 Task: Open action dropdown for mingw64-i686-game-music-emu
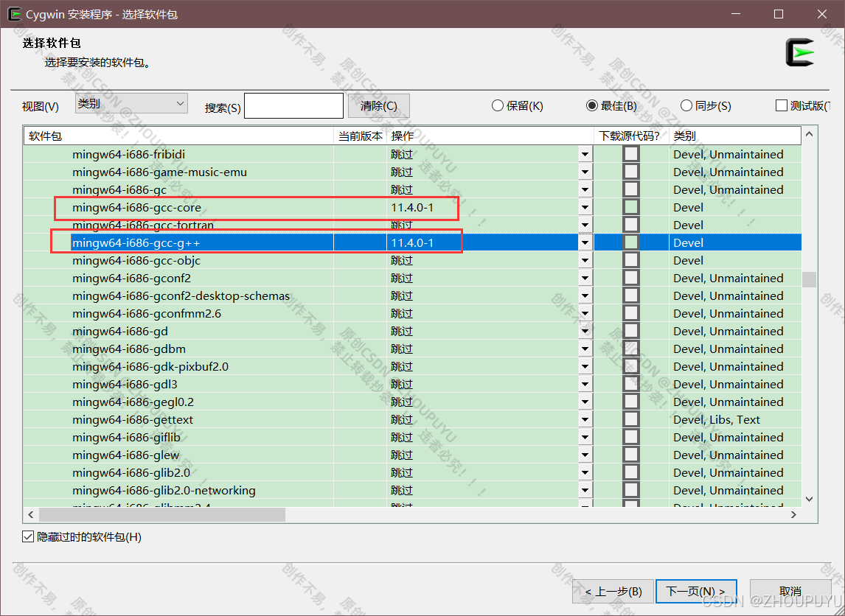[585, 172]
